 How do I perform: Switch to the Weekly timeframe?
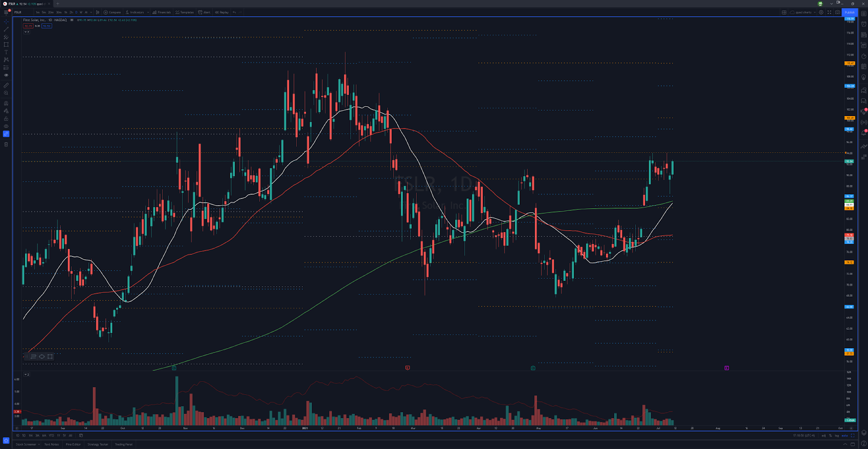point(81,12)
